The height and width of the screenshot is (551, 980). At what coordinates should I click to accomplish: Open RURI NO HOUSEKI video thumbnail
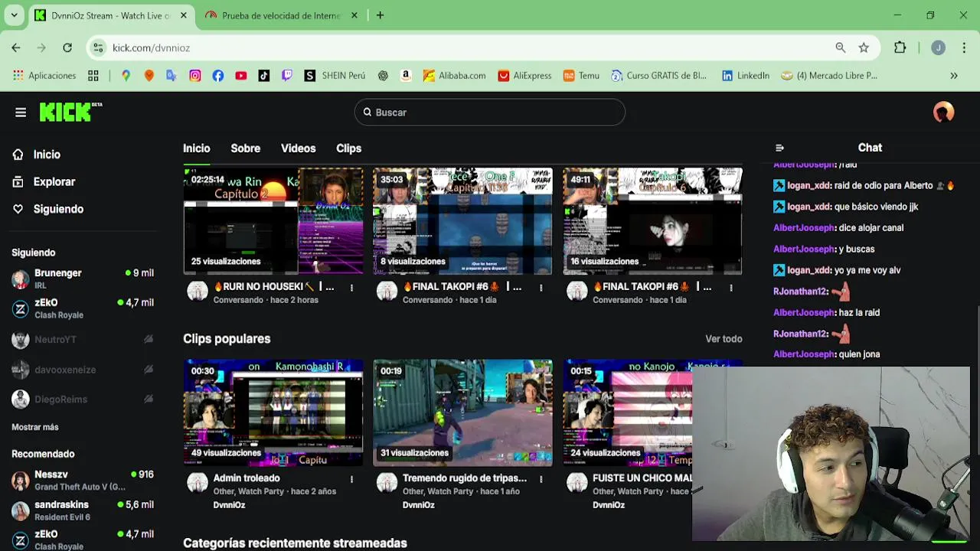pyautogui.click(x=273, y=220)
